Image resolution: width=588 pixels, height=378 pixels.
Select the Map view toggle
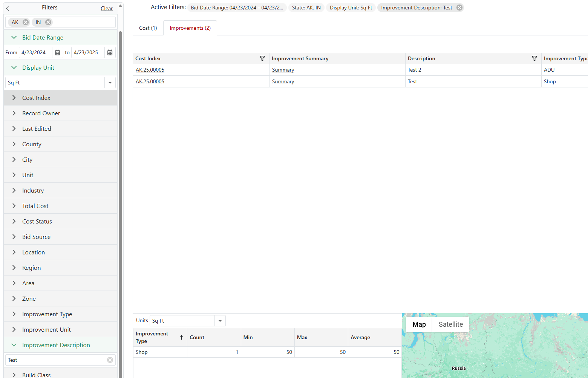419,324
